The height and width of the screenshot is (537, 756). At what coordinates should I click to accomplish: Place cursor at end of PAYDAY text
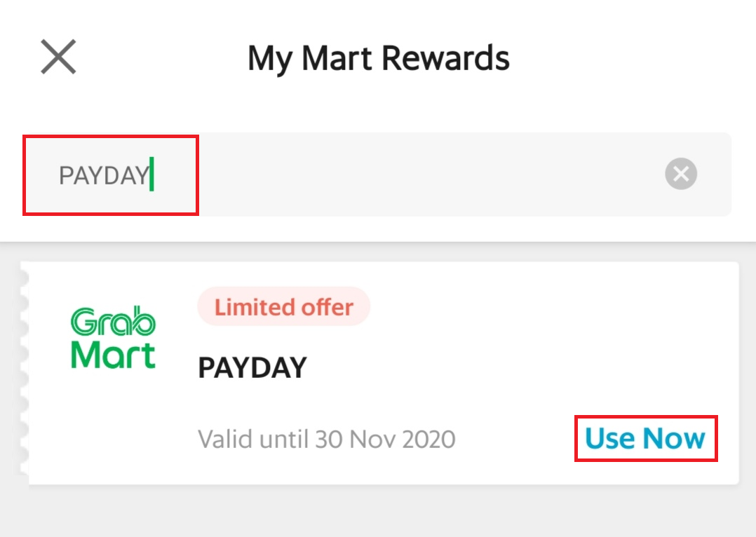click(150, 175)
